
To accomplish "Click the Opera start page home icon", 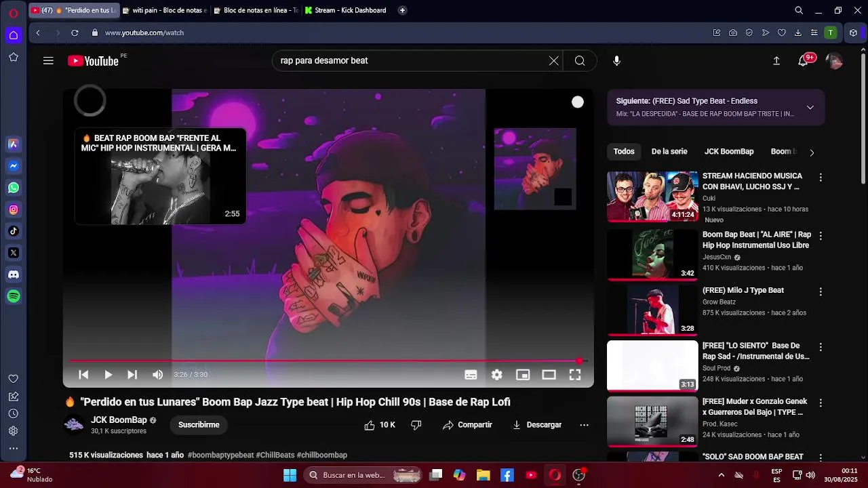I will tap(13, 35).
